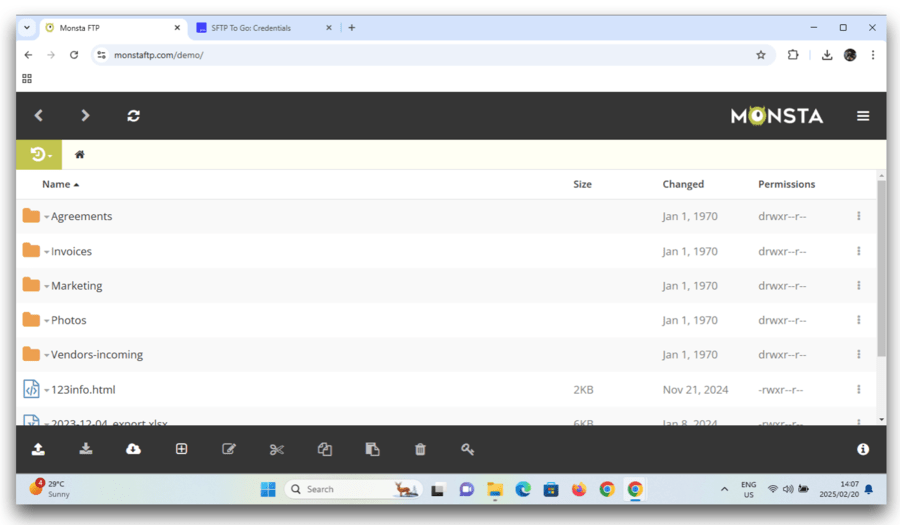
Task: Open more options for Vendors-incoming row
Action: (859, 355)
